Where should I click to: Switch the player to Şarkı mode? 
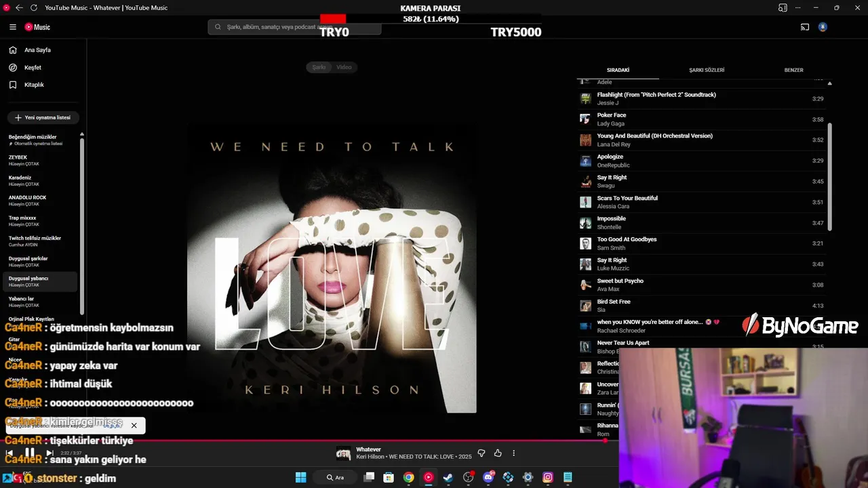click(x=319, y=67)
